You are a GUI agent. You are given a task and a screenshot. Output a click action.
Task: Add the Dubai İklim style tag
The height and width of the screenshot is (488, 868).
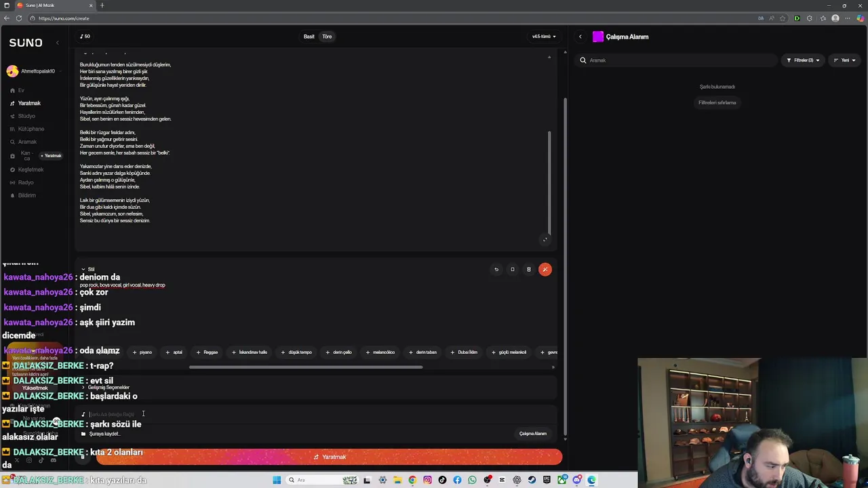[464, 352]
